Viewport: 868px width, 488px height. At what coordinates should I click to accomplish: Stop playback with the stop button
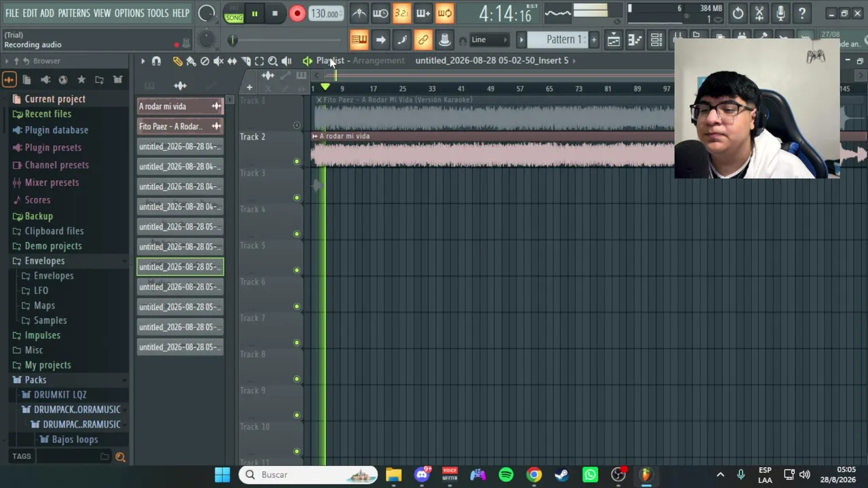click(x=275, y=14)
